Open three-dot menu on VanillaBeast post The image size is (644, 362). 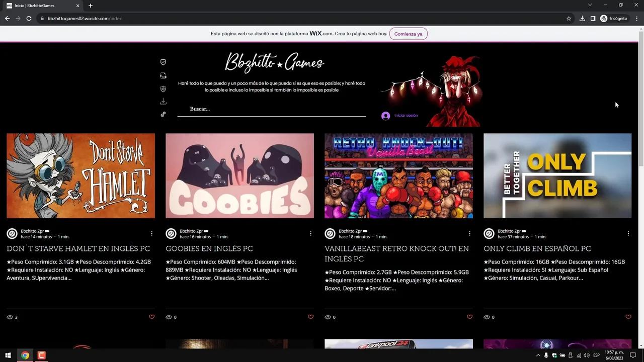(x=469, y=233)
